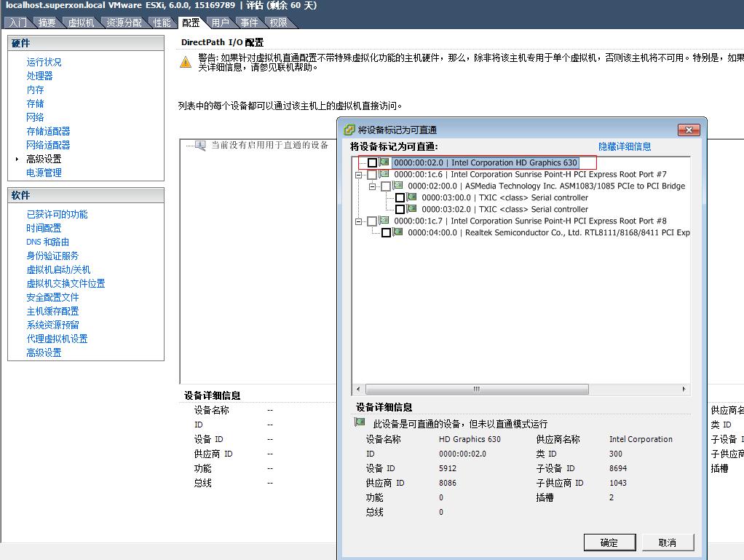Close the 将设备标记为可直通 dialog
The image size is (744, 560).
(x=689, y=130)
